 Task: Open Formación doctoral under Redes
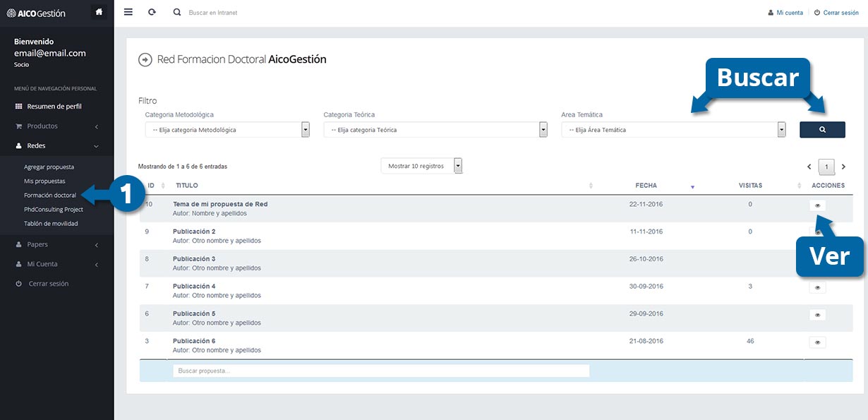pos(50,196)
